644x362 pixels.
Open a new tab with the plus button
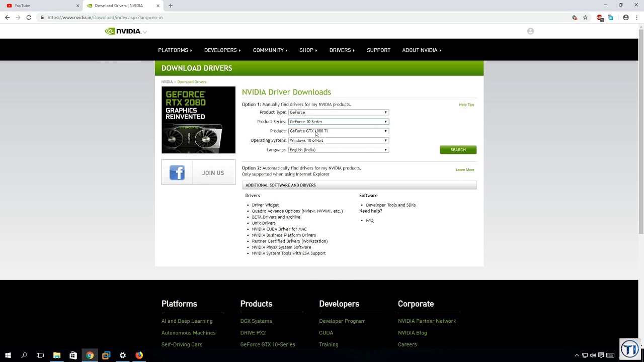pyautogui.click(x=171, y=6)
